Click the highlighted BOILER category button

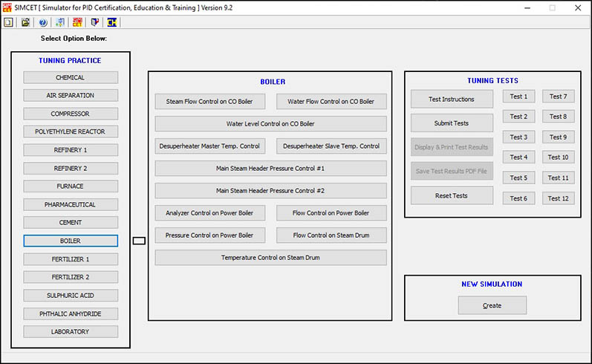(71, 241)
